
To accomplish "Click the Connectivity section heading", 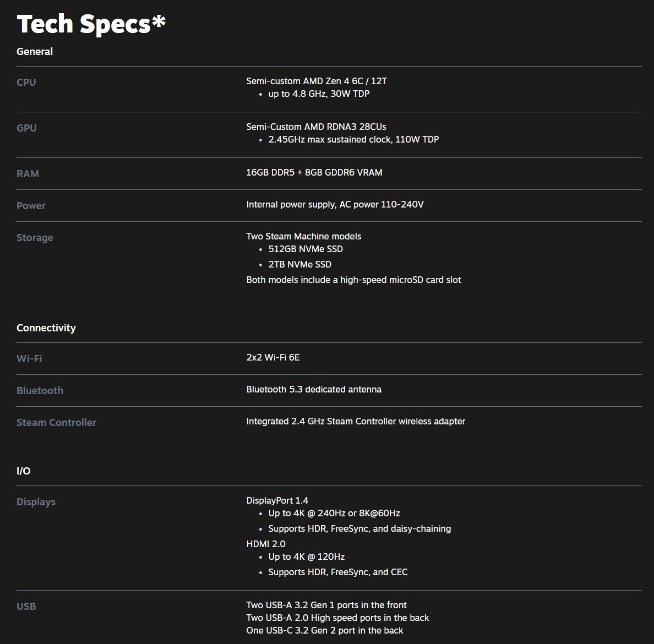I will (x=46, y=328).
